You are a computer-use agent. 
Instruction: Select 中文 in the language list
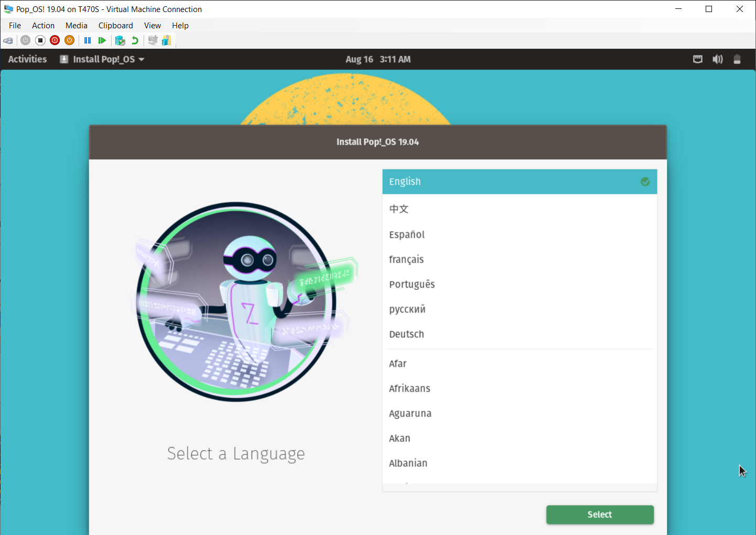(x=520, y=209)
